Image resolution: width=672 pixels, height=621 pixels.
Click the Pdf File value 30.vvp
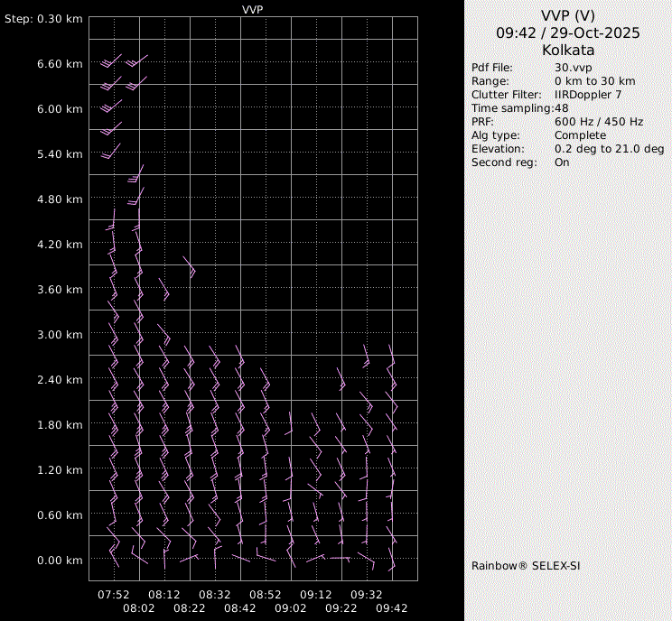tap(573, 68)
